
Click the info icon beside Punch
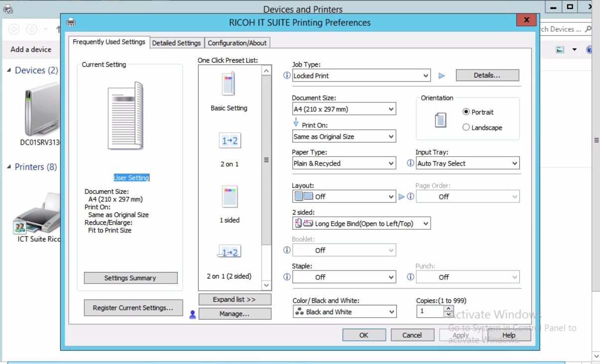pyautogui.click(x=411, y=277)
